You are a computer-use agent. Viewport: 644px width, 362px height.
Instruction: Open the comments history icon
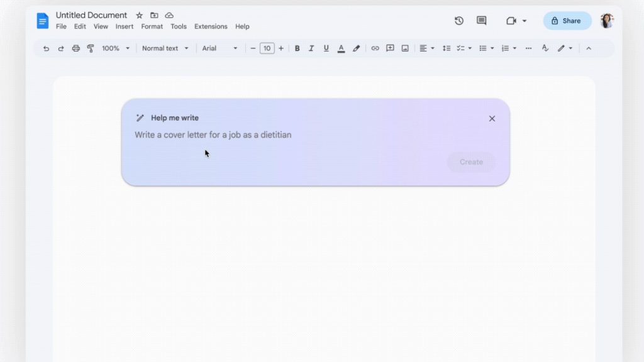point(482,21)
